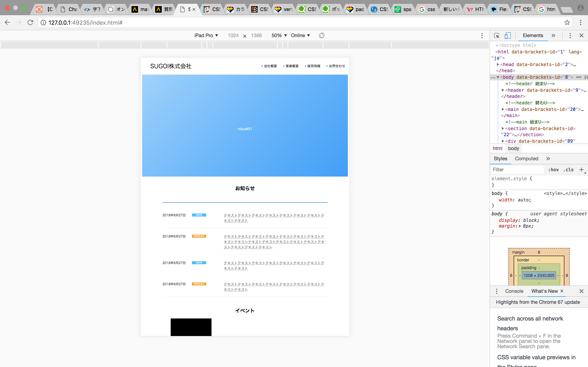This screenshot has height=367, width=588.
Task: Open DevTools three-dot customize menu
Action: [570, 35]
